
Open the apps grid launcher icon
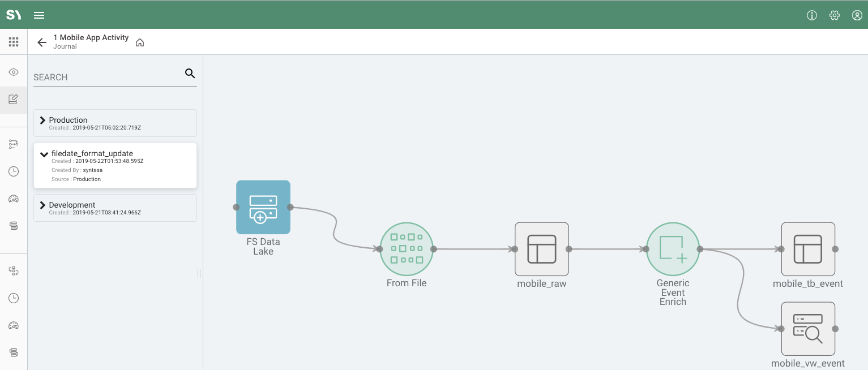point(14,42)
